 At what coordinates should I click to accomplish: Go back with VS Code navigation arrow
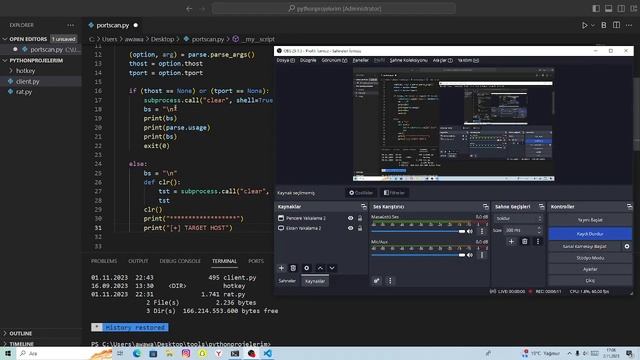click(x=189, y=9)
